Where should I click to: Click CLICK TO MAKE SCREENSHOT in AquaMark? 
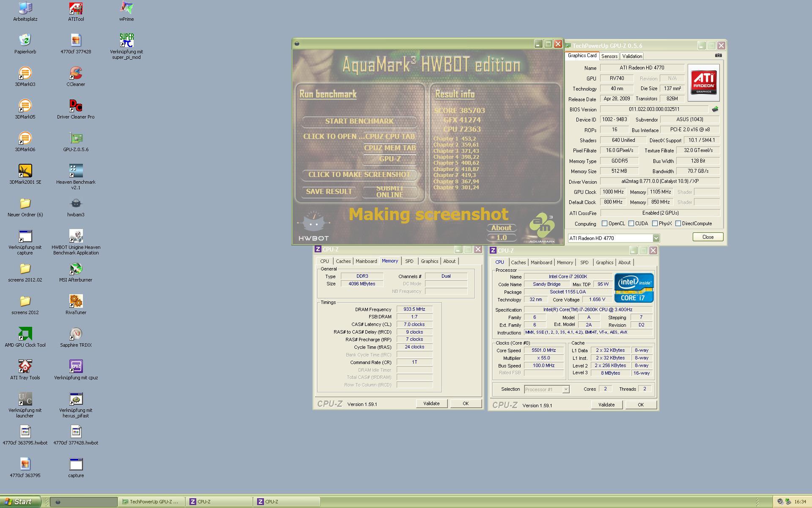pos(359,174)
